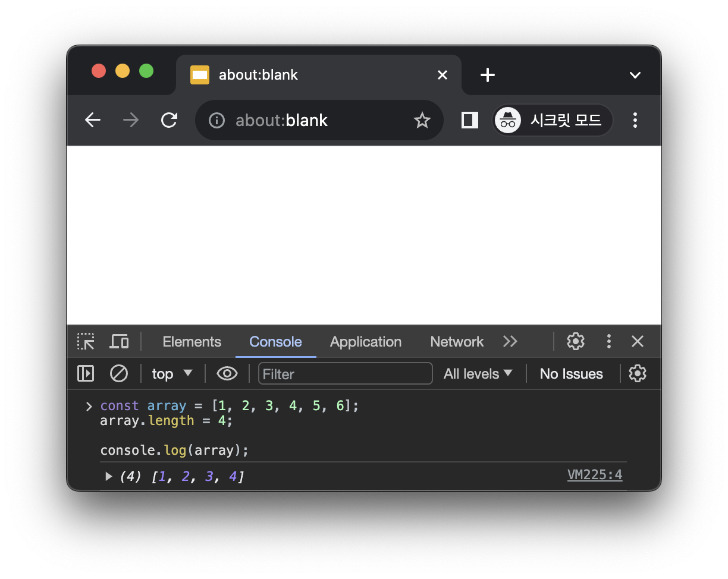728x579 pixels.
Task: Clear the console
Action: [x=119, y=373]
